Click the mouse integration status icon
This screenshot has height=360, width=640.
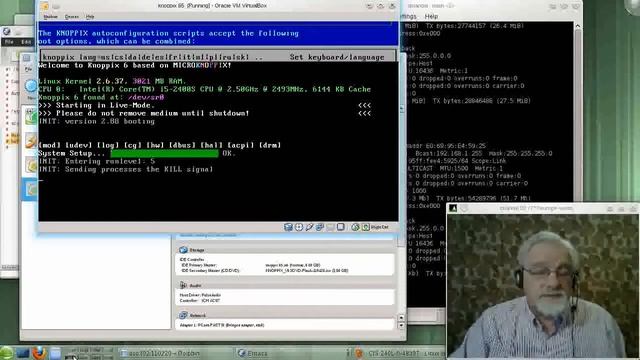(x=355, y=227)
